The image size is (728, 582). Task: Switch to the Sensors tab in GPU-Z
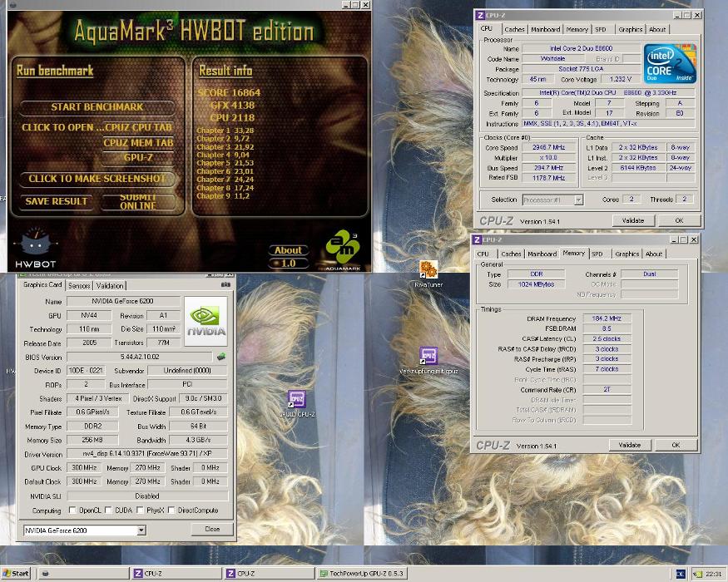[79, 285]
